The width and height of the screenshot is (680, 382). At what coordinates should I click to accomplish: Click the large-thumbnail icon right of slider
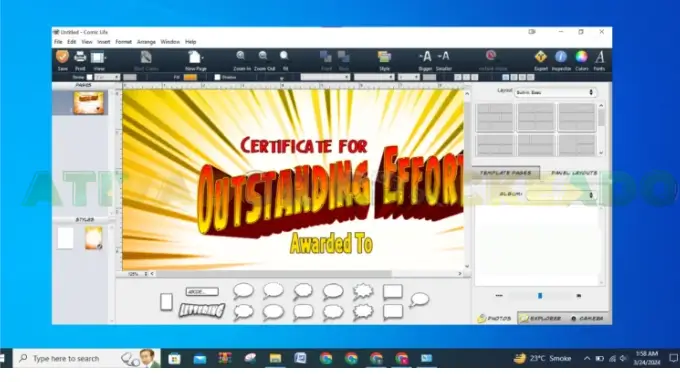[579, 296]
